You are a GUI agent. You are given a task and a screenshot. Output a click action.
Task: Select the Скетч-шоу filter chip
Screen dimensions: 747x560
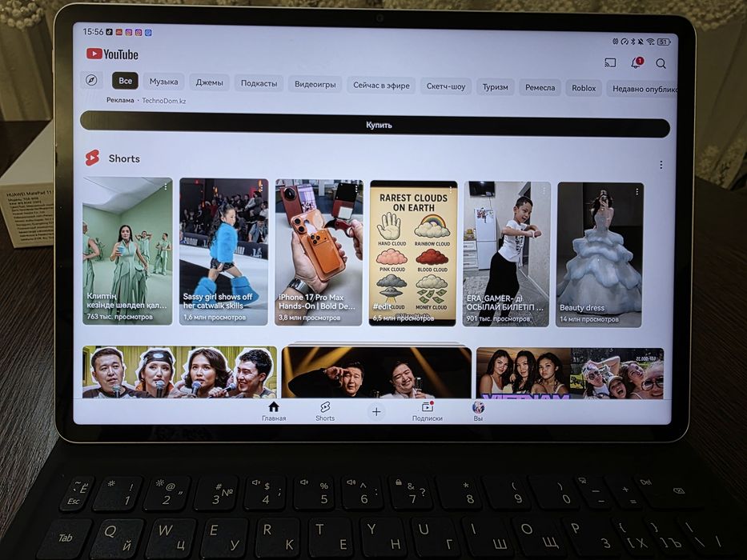446,86
